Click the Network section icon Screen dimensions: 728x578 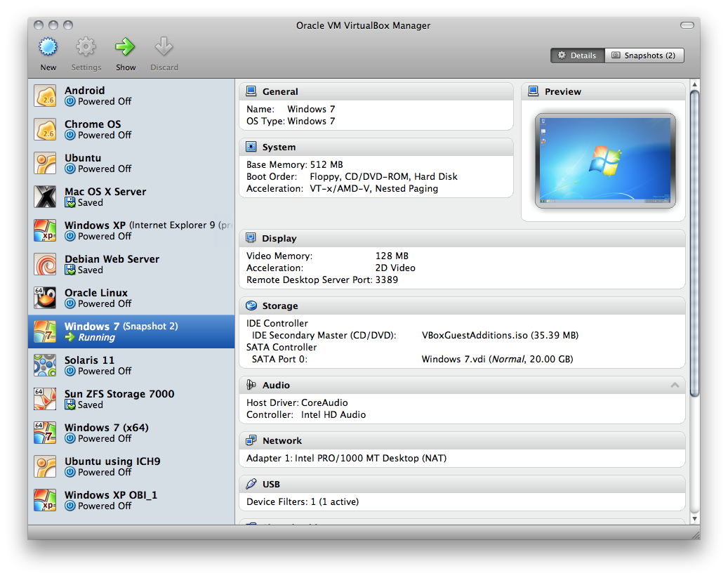tap(251, 440)
